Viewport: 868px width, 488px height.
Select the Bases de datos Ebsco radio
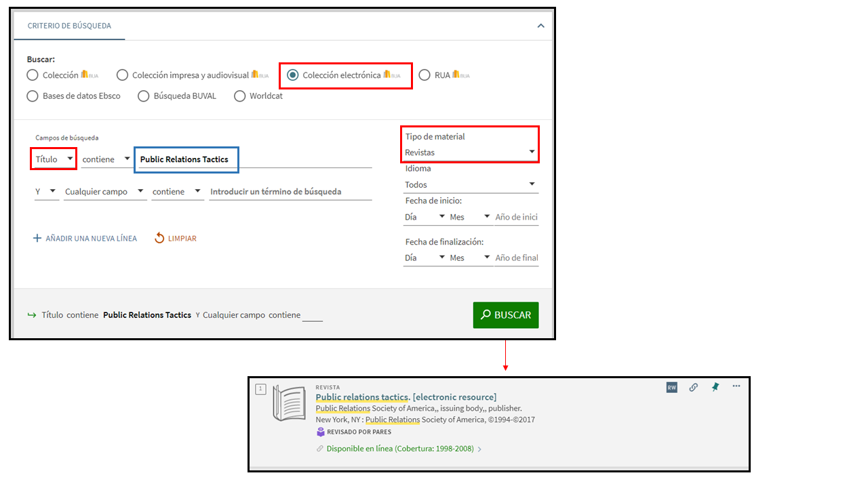33,96
